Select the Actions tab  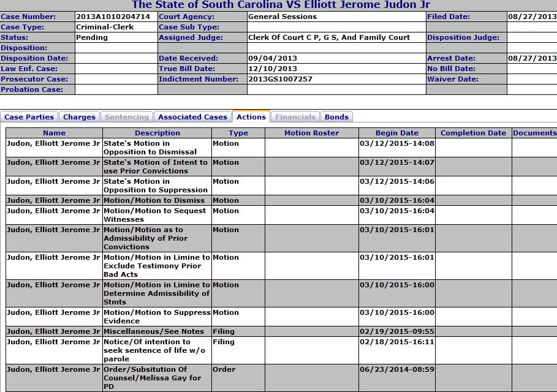tap(251, 117)
